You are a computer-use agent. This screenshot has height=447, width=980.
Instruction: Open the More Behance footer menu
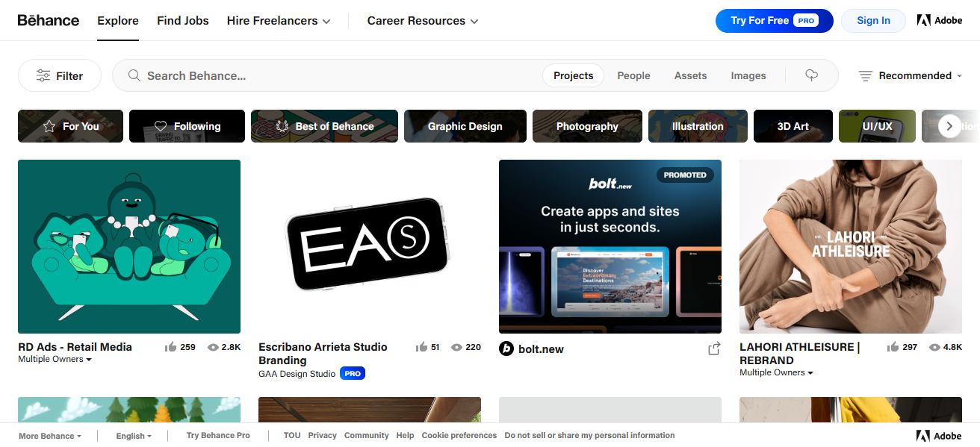pos(50,436)
